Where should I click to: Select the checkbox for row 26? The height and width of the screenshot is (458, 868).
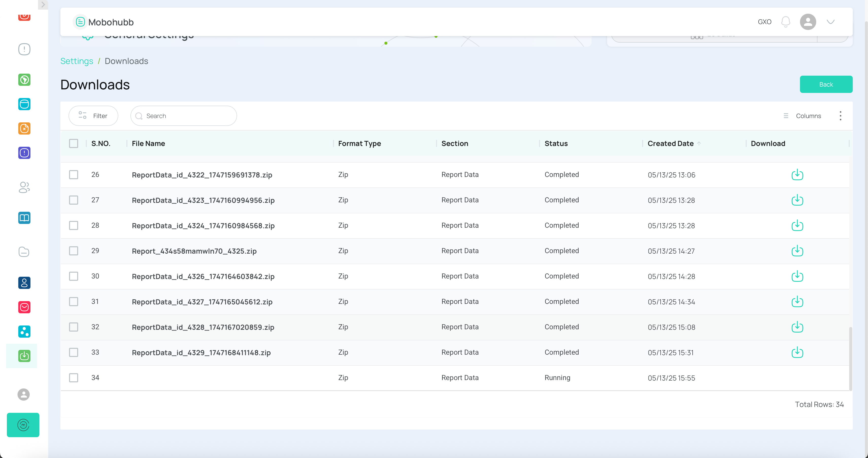73,175
